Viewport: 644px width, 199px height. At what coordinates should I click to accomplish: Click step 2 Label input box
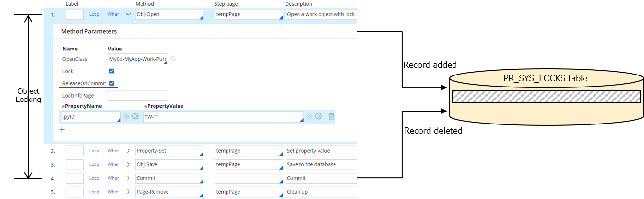point(75,151)
